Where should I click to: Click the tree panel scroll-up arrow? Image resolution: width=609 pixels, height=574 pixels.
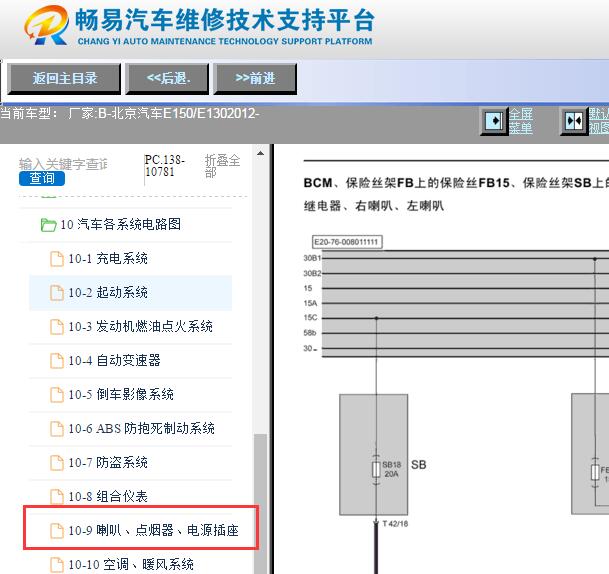pyautogui.click(x=261, y=153)
